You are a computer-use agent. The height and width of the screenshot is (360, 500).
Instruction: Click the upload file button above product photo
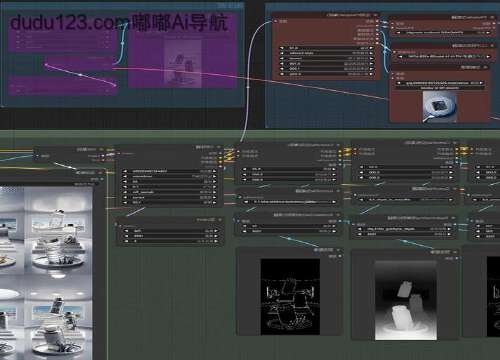tap(440, 88)
